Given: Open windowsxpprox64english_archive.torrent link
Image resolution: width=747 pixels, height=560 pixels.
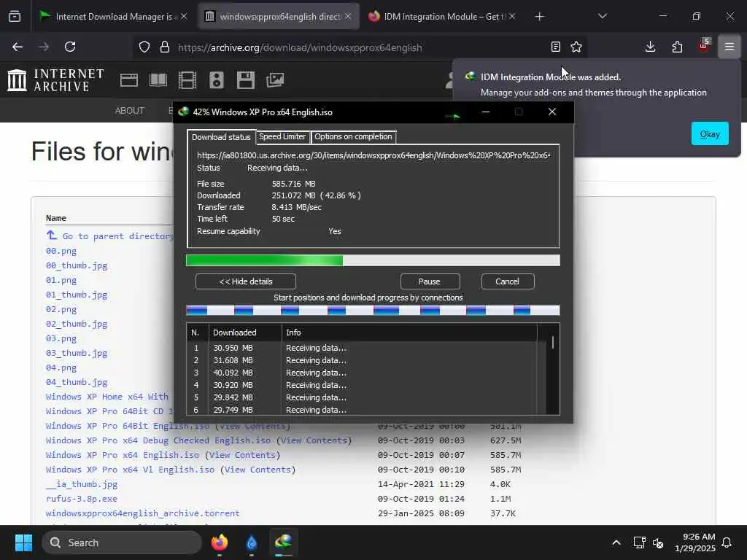Looking at the screenshot, I should tap(142, 513).
